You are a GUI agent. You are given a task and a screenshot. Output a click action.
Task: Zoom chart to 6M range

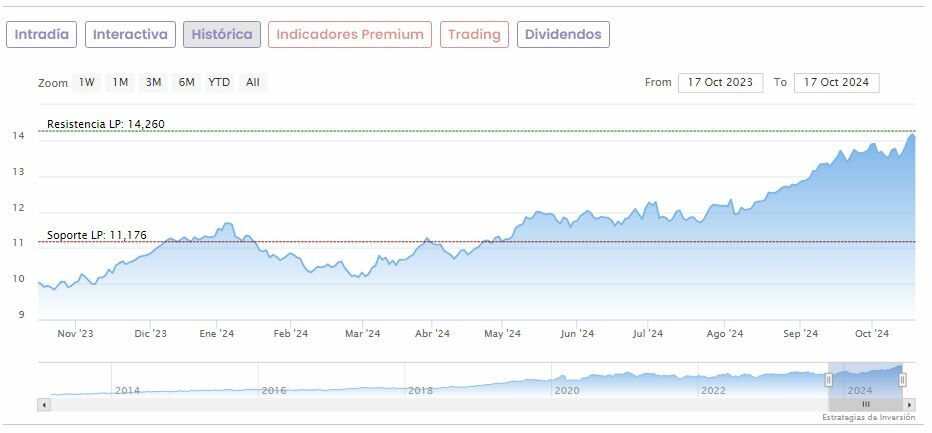click(x=186, y=83)
